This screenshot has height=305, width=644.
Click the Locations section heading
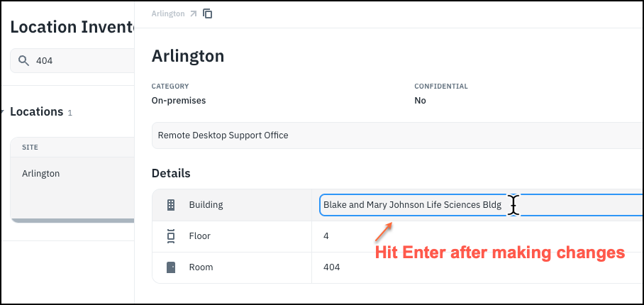(36, 112)
